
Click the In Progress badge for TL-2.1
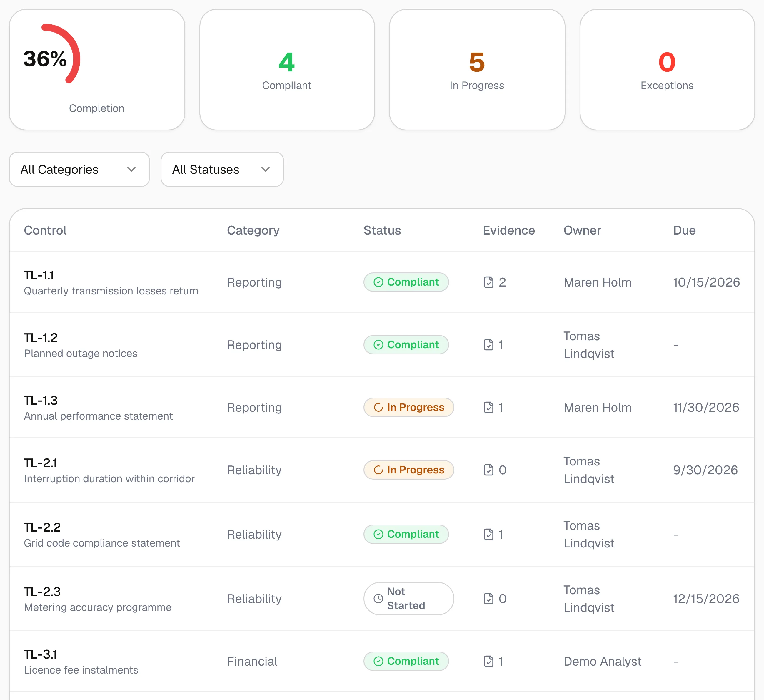point(408,470)
